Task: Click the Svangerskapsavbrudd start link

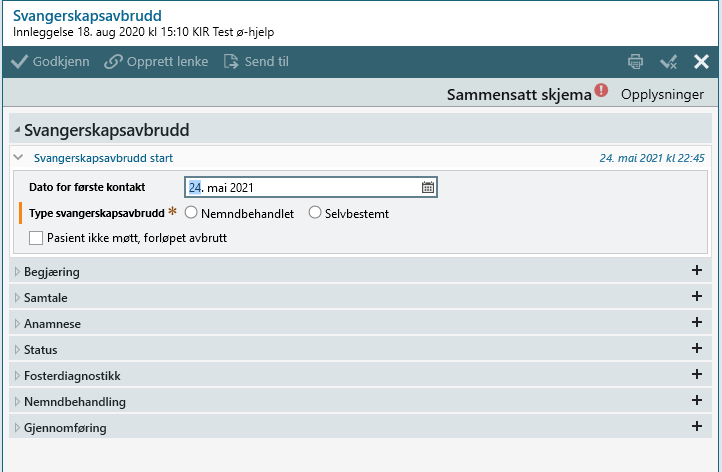Action: click(x=103, y=158)
